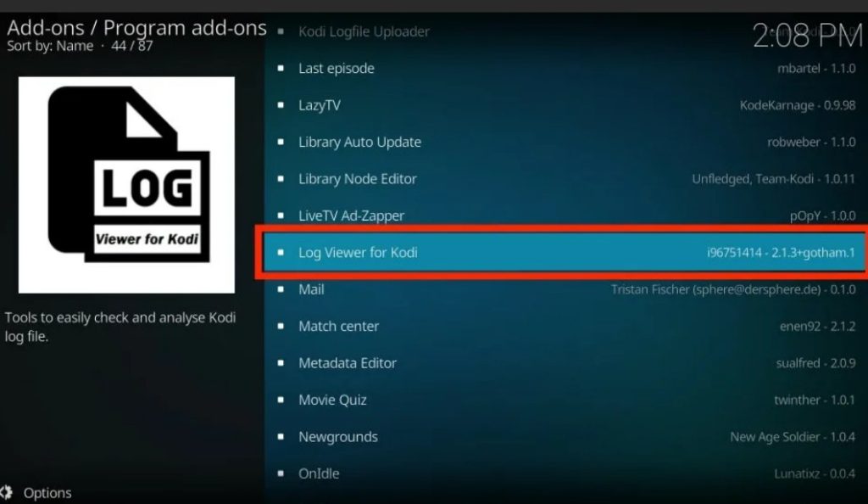Open the Last episode add-on
The width and height of the screenshot is (868, 504).
point(566,68)
